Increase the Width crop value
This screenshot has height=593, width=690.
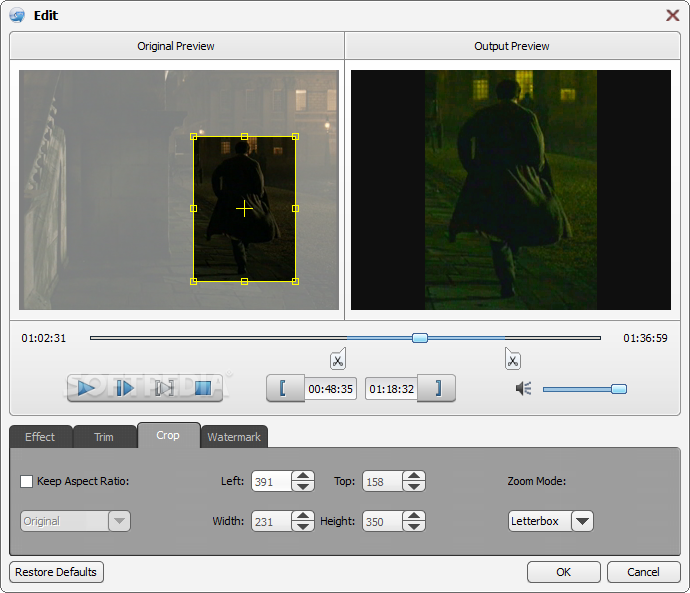coord(303,516)
